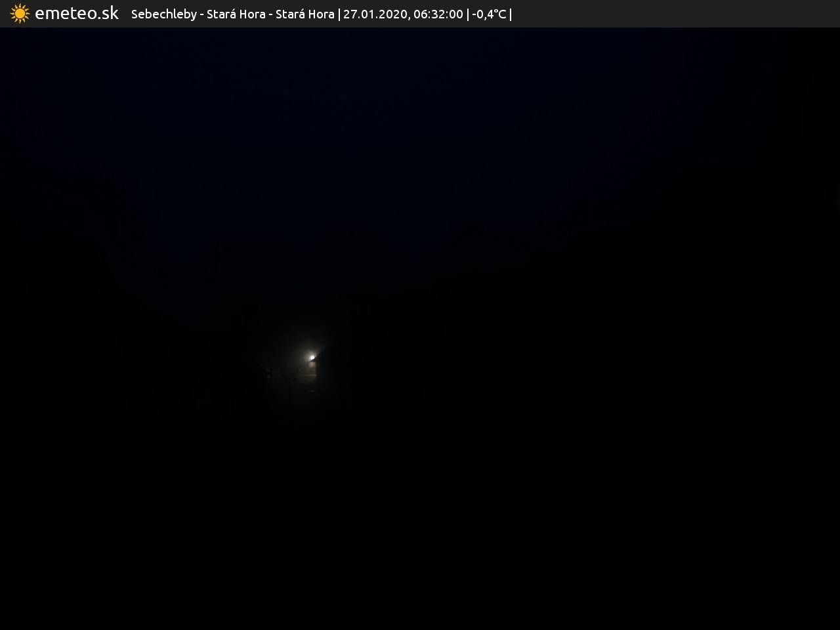Select the Sebechleby location text
The width and height of the screenshot is (840, 630).
pyautogui.click(x=163, y=14)
